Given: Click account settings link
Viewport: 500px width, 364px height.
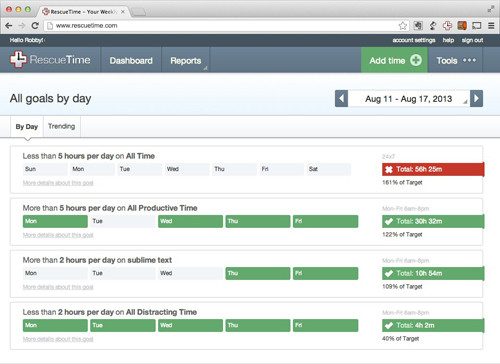Looking at the screenshot, I should 414,40.
